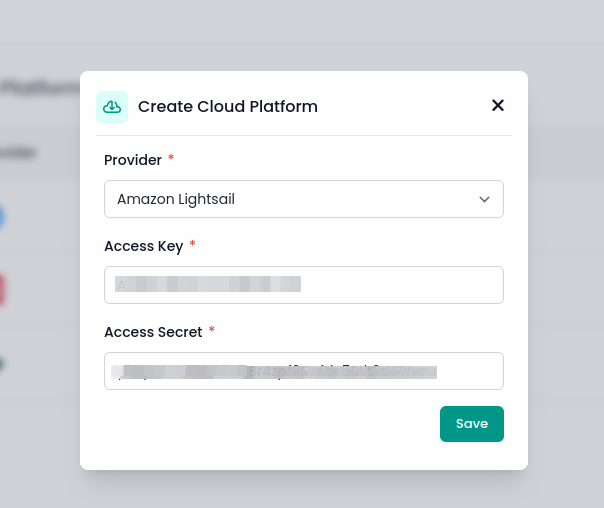Select the blue provider icon behind the dialog
This screenshot has width=604, height=508.
click(x=2, y=216)
